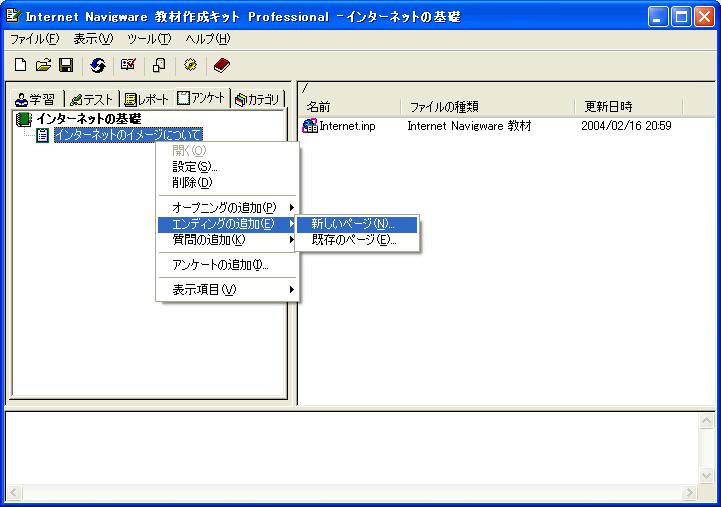Image resolution: width=721 pixels, height=507 pixels.
Task: Click the questionnaire sheet icon in the tree
Action: click(x=42, y=136)
